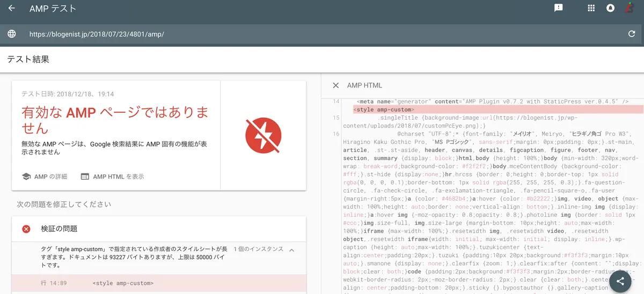Click the red error icon beside 検証の問題

coord(26,229)
